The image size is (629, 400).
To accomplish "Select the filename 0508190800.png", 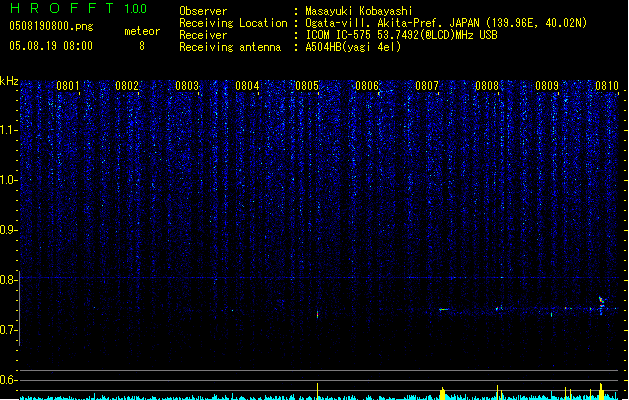I will coord(51,26).
